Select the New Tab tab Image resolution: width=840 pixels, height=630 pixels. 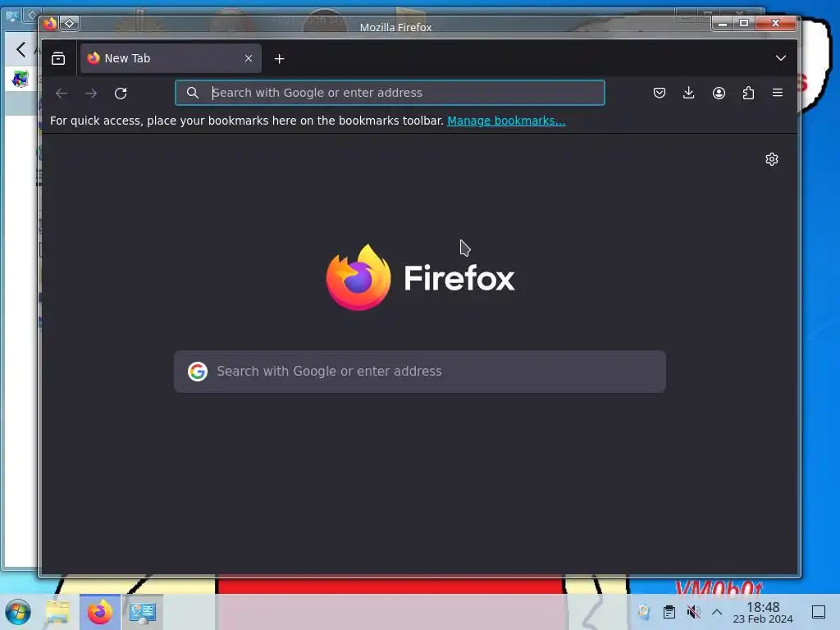click(x=171, y=58)
